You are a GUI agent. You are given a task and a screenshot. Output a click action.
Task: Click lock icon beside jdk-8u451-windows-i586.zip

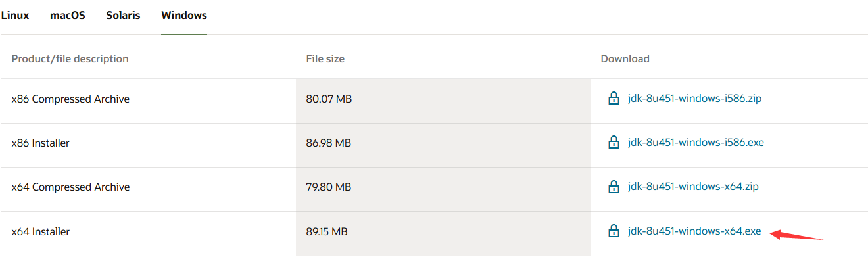(614, 99)
